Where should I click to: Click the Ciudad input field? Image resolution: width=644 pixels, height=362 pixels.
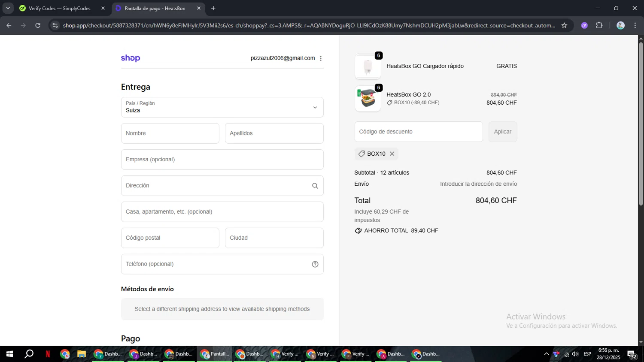pos(274,238)
